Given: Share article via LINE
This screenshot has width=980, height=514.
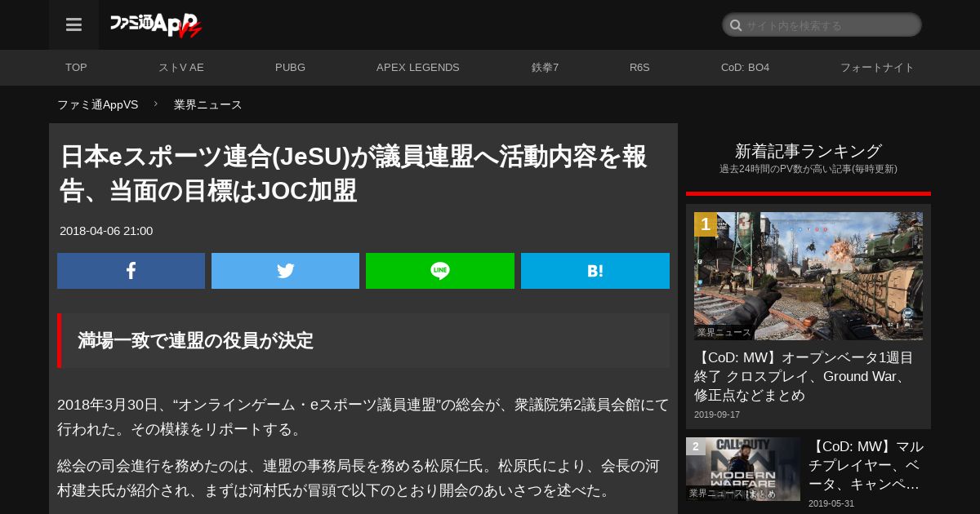Looking at the screenshot, I should point(440,271).
